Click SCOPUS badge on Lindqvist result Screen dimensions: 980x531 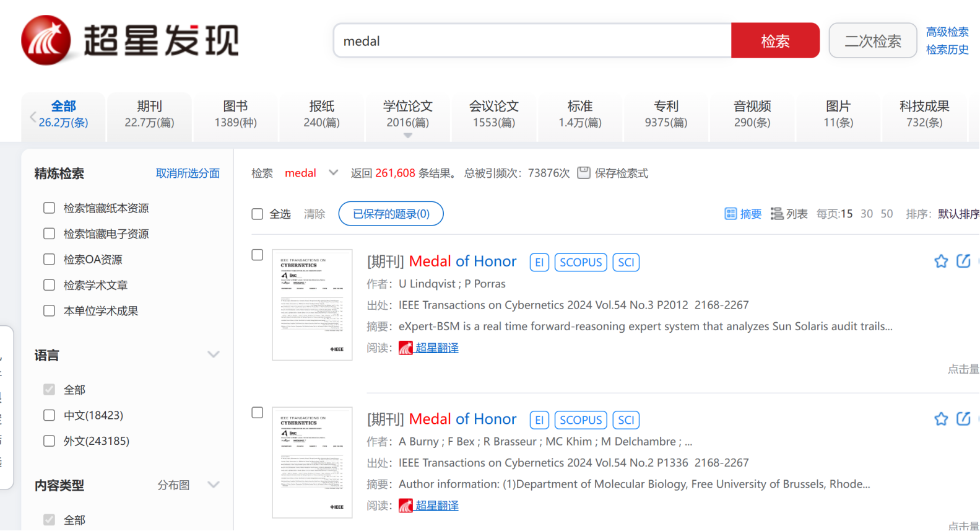(x=581, y=262)
